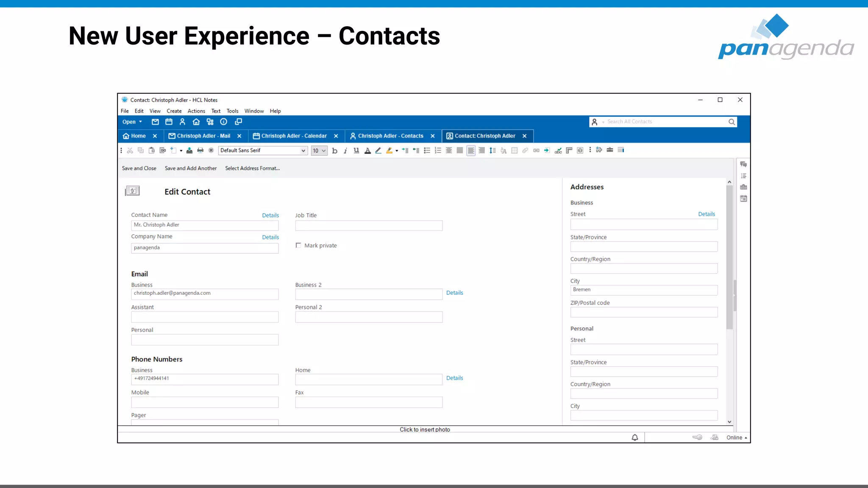Run spell check abc icon

(558, 150)
